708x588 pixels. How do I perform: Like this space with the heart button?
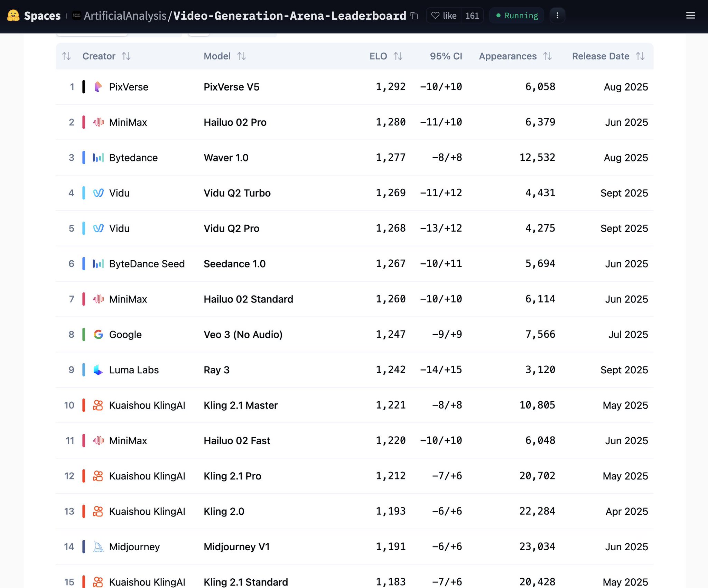coord(444,16)
